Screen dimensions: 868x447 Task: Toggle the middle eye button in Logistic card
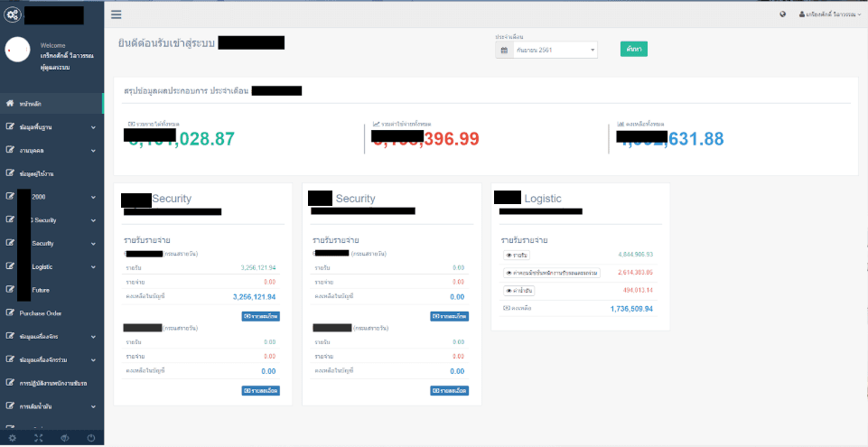coord(551,273)
